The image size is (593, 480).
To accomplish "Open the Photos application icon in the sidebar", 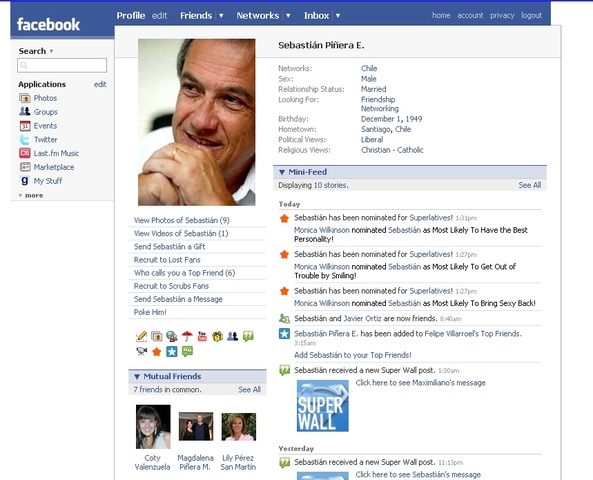I will [x=25, y=98].
